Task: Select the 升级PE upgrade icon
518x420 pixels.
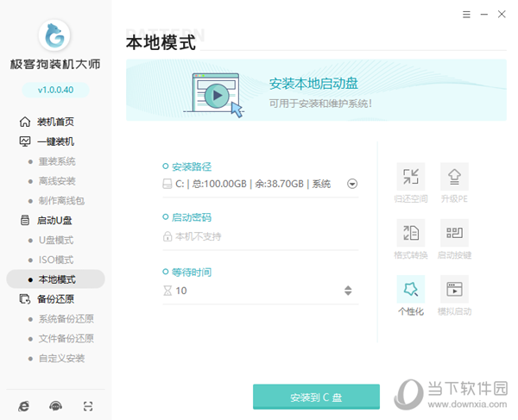Action: coord(454,177)
